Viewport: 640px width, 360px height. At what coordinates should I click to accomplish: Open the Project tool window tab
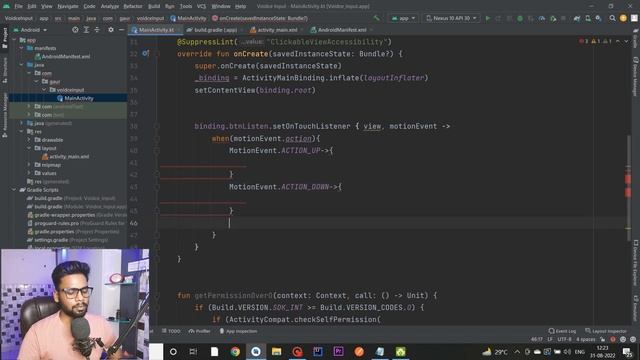point(4,38)
